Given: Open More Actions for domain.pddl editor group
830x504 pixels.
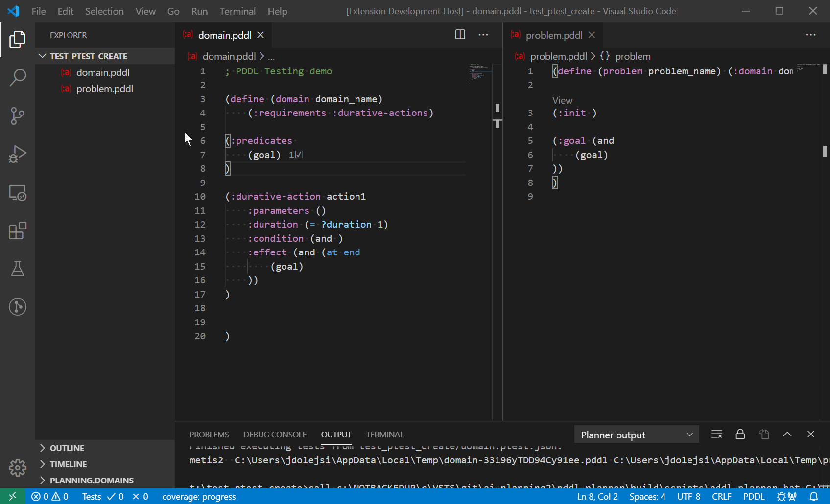Looking at the screenshot, I should [483, 35].
